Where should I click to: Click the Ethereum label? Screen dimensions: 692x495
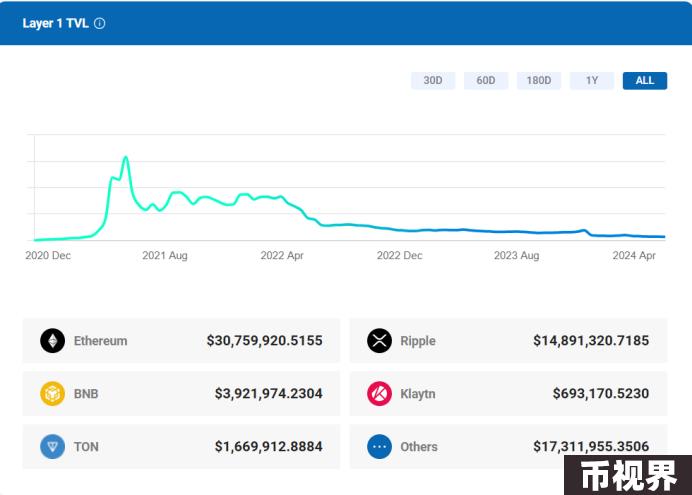tap(101, 341)
